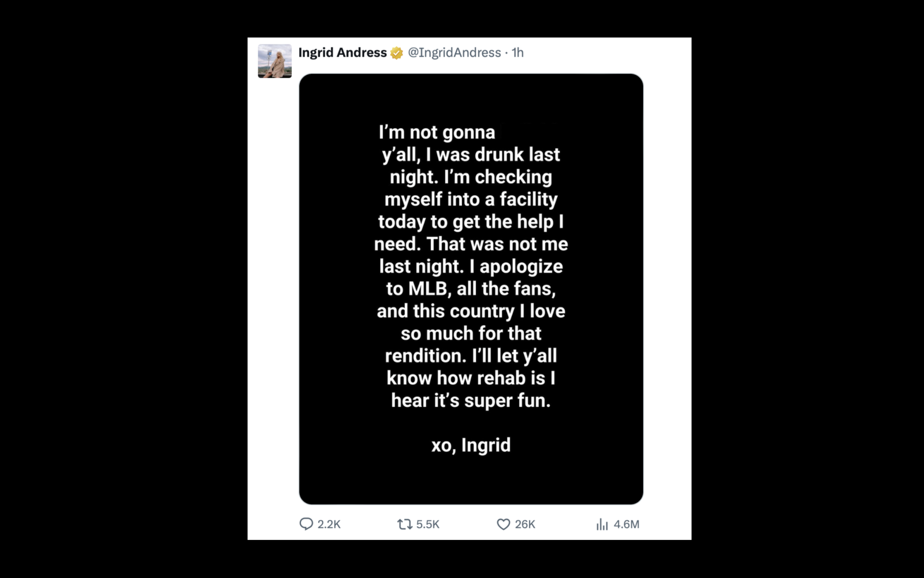The width and height of the screenshot is (924, 578).
Task: Click the 26K likes count
Action: (524, 525)
